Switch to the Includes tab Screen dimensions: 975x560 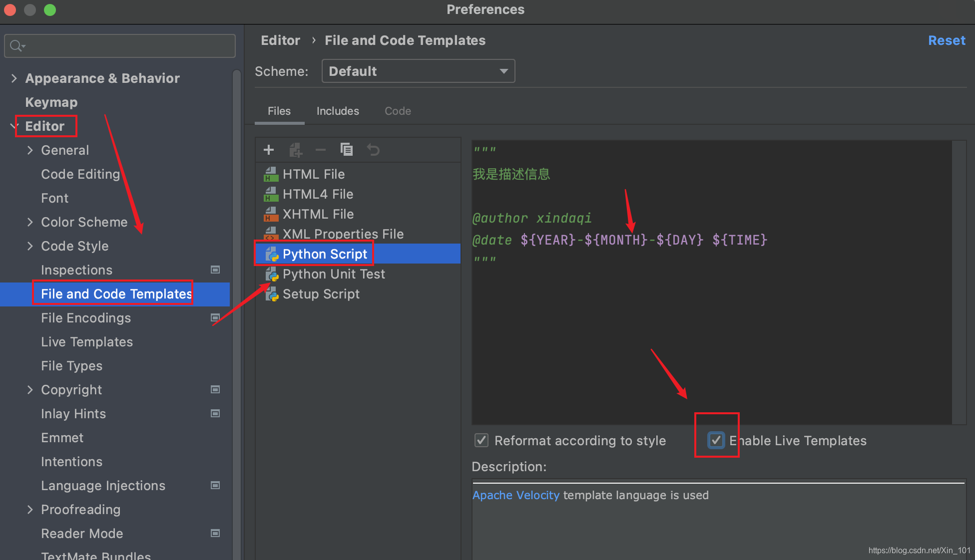[338, 111]
